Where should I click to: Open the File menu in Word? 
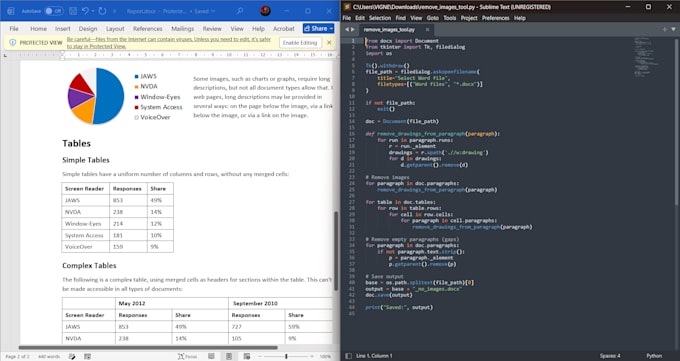tap(14, 29)
